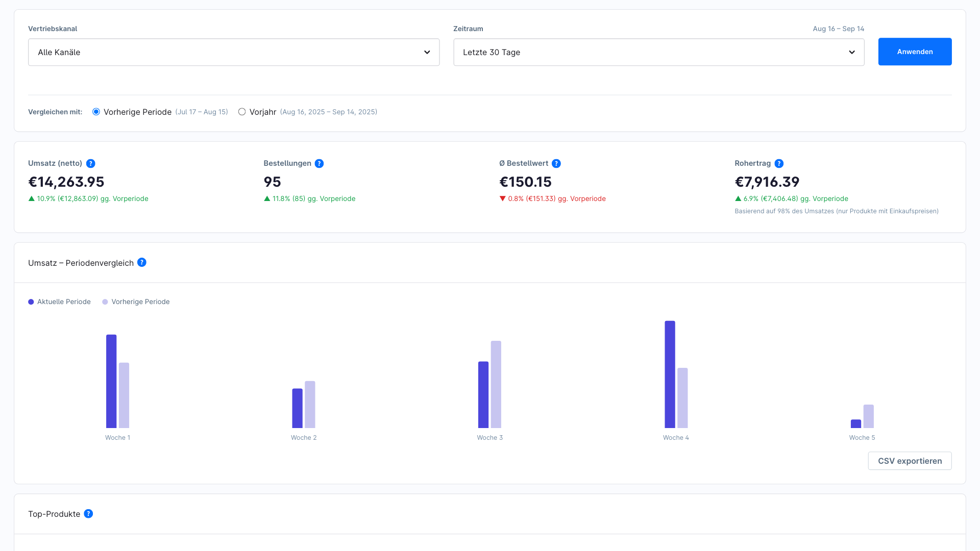Show help for Umsatz – Periodenvergleich
This screenshot has width=980, height=551.
coord(142,262)
